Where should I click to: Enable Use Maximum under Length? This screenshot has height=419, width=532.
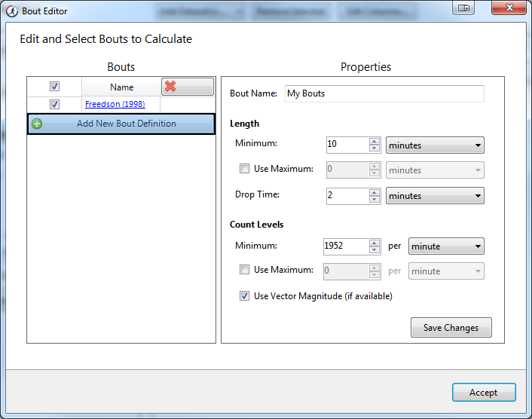click(244, 169)
